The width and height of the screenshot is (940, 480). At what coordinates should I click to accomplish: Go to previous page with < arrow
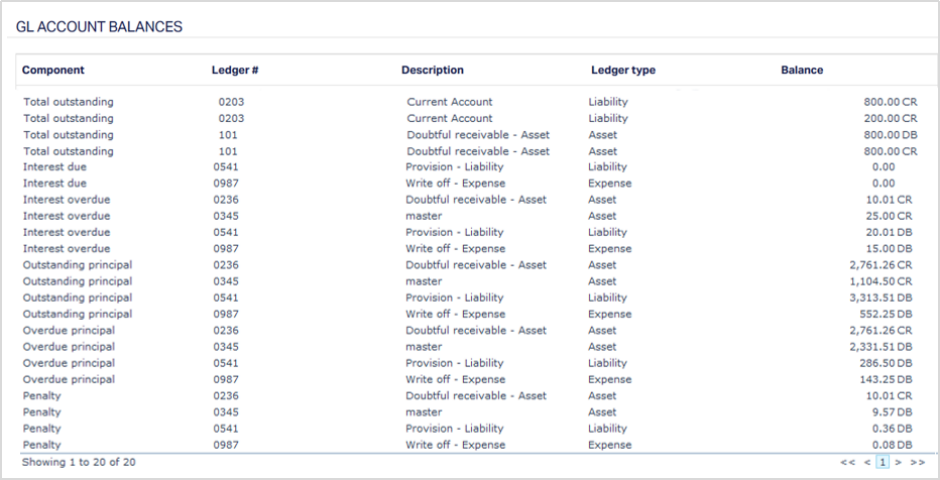[x=867, y=463]
